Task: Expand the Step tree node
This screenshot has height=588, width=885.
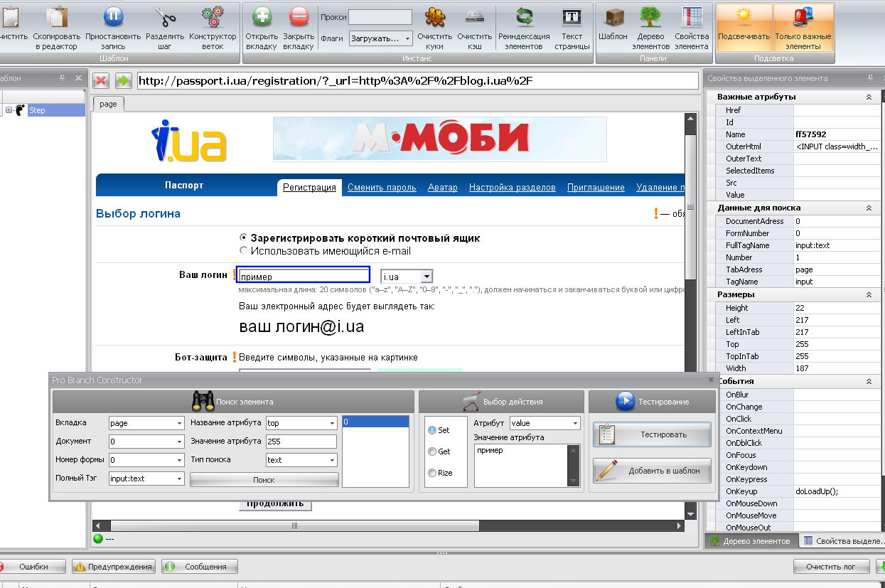Action: coord(9,110)
